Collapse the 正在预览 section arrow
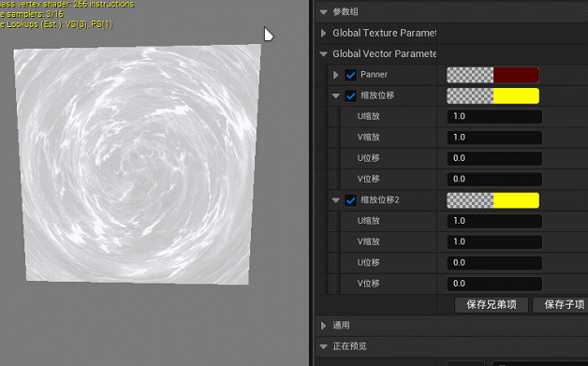The image size is (588, 366). [x=324, y=346]
